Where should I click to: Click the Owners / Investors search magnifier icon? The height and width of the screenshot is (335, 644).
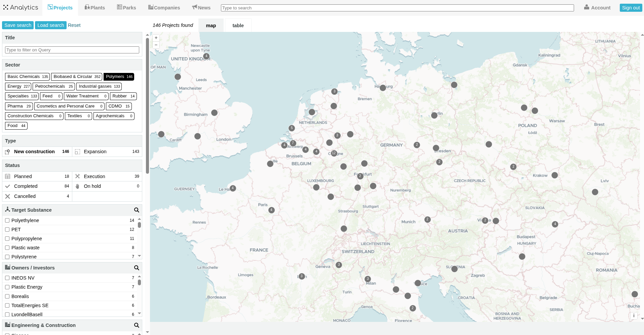click(137, 268)
